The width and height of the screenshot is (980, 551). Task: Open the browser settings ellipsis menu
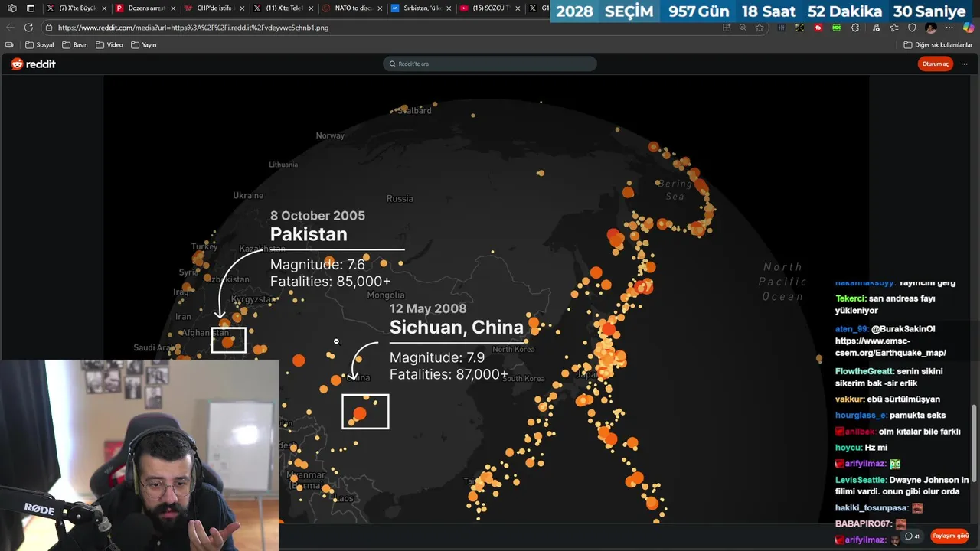tap(950, 28)
